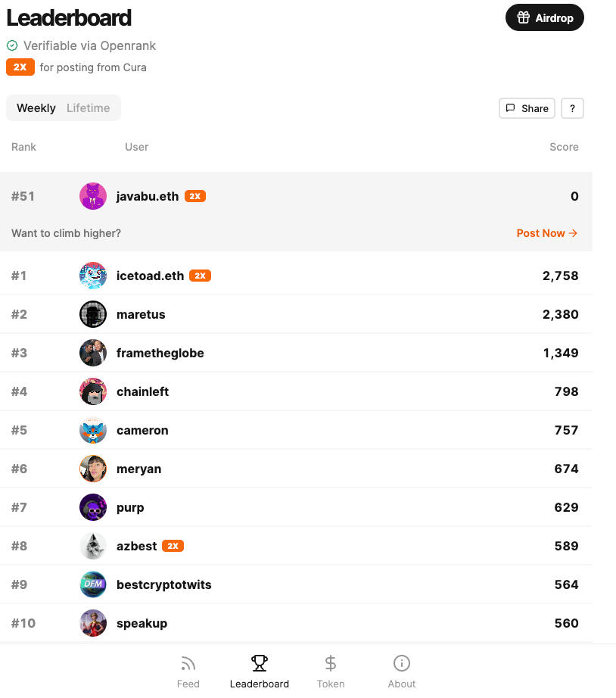Image resolution: width=616 pixels, height=698 pixels.
Task: Switch to Weekly leaderboard view
Action: (x=36, y=108)
